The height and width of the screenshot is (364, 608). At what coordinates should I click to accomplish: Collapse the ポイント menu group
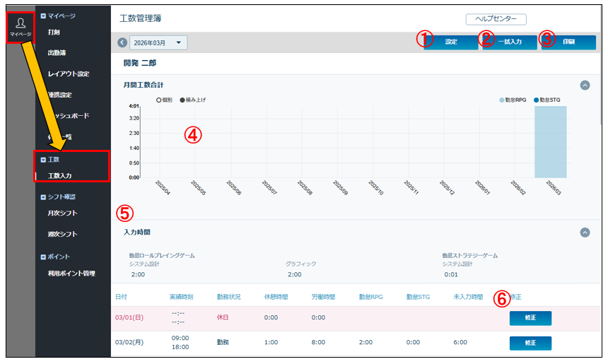(x=43, y=257)
